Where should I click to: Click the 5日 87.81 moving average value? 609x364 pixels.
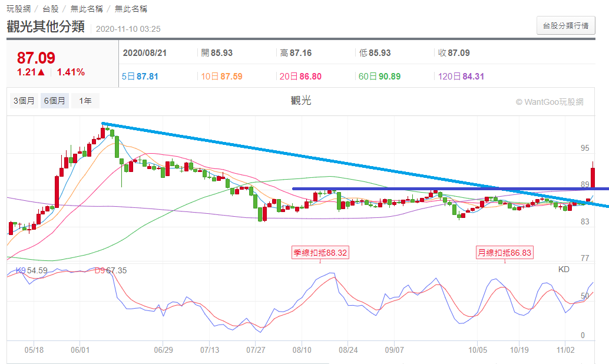pos(140,77)
